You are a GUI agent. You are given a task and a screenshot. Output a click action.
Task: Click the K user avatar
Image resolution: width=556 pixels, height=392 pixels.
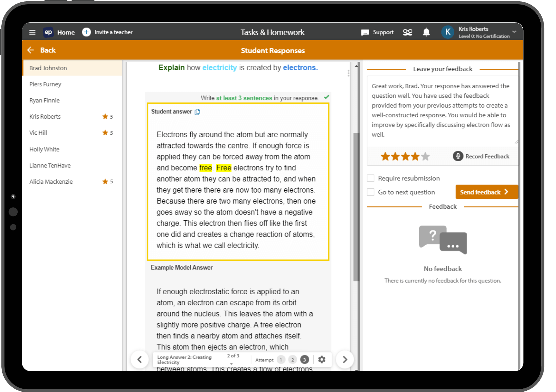(x=448, y=32)
